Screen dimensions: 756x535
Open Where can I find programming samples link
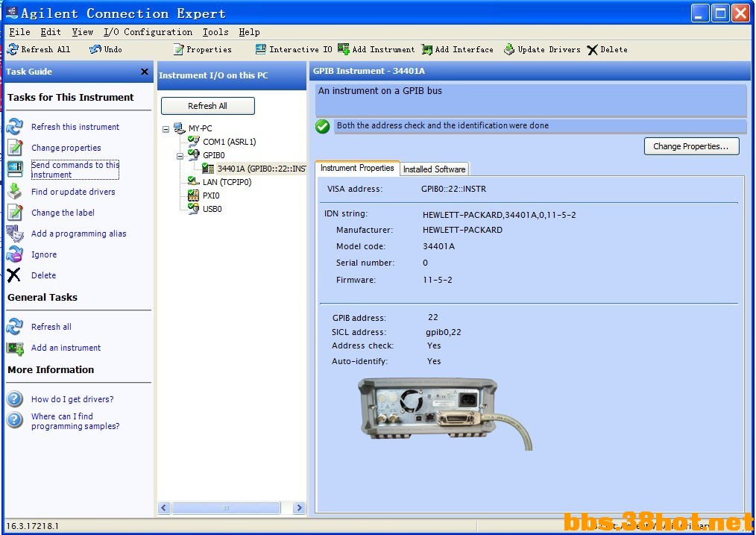(x=75, y=421)
